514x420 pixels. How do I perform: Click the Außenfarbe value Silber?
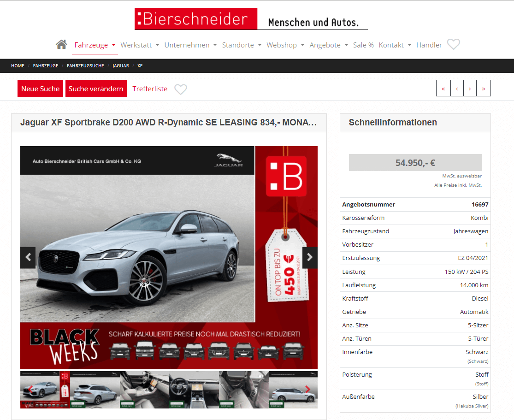point(480,397)
